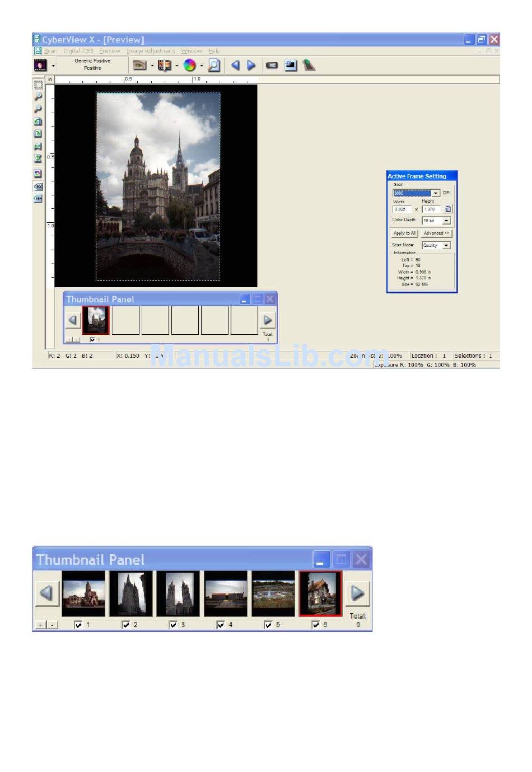Screen dimensions: 532x772
Task: Toggle checkbox 3 in enlarged Thumbnail Panel
Action: [x=173, y=625]
